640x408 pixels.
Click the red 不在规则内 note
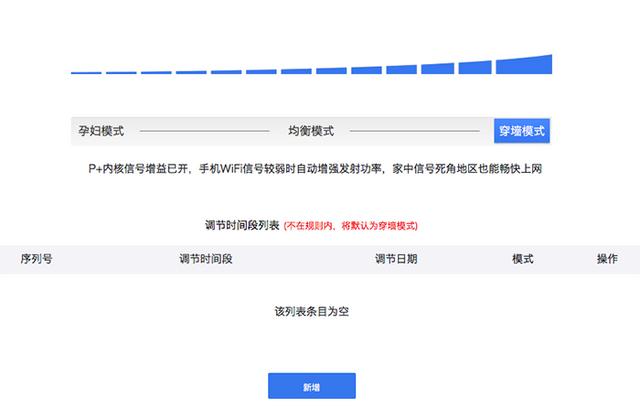pyautogui.click(x=351, y=226)
